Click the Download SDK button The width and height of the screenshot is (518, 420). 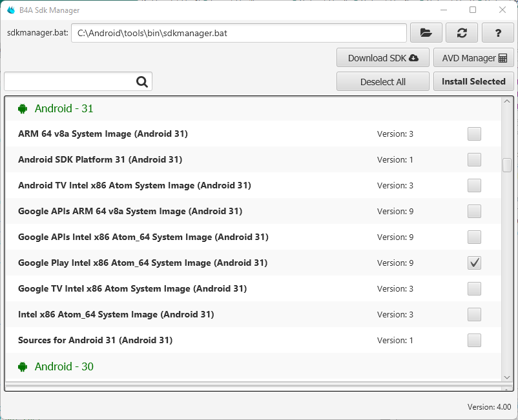383,58
